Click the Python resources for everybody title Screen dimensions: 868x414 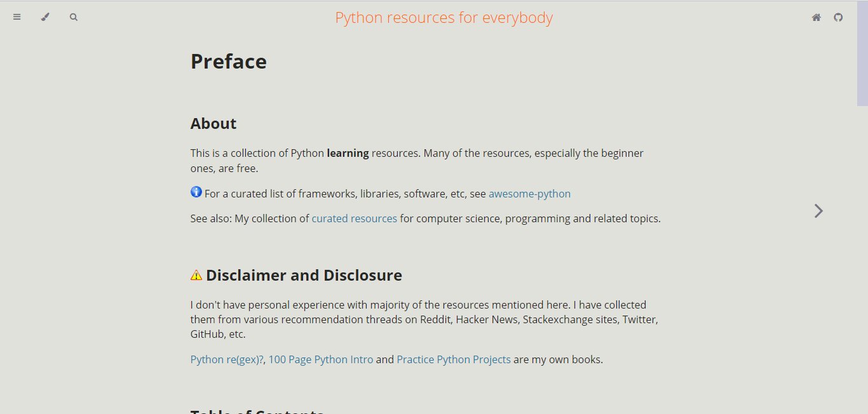(444, 18)
